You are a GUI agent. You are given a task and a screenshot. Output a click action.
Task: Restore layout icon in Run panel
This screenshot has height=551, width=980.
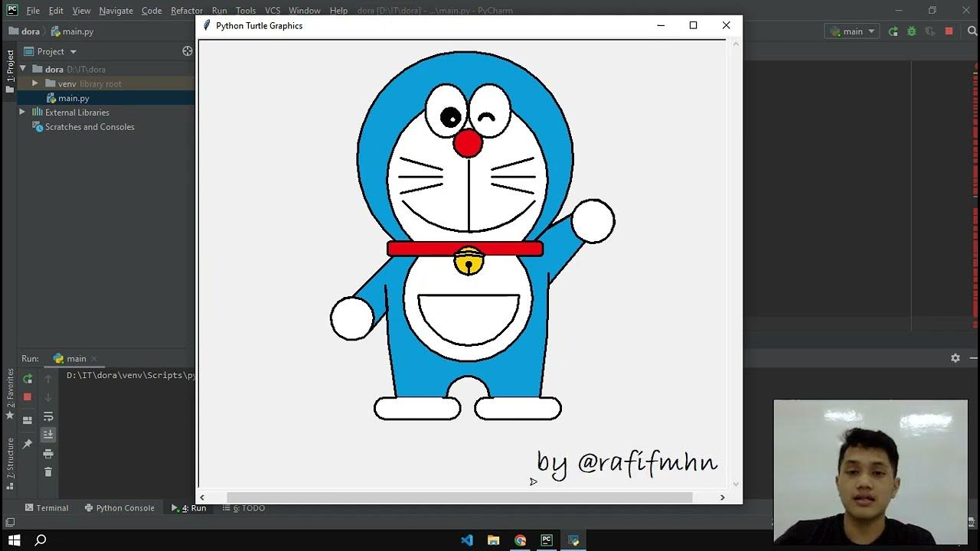click(x=28, y=420)
